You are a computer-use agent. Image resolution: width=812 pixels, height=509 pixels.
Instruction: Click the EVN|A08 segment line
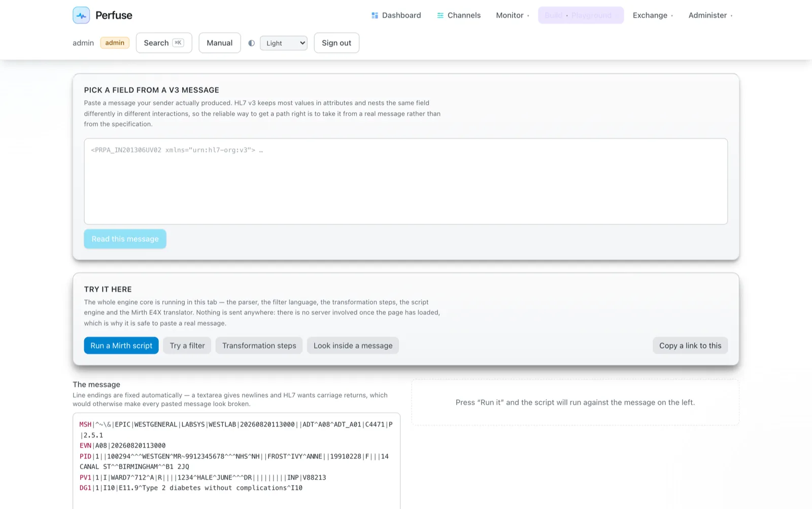point(122,446)
